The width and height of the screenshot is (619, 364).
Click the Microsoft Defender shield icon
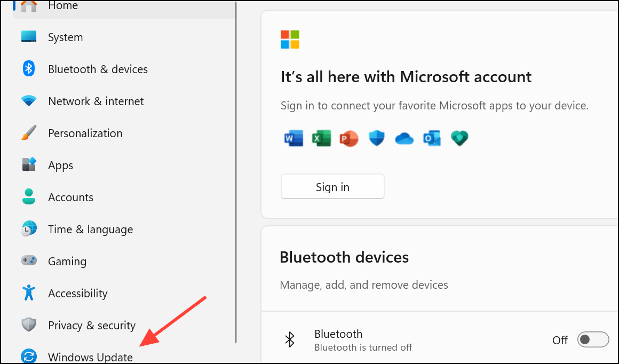(x=377, y=139)
